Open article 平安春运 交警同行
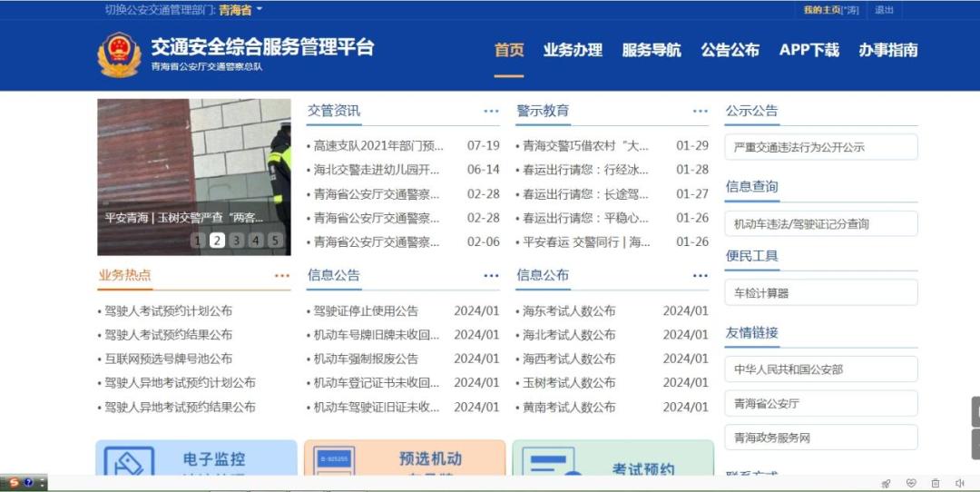Screen dimensions: 980x492 586,242
